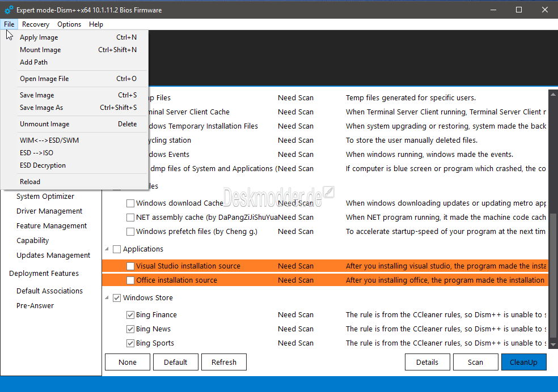Click 'To store the user manually deleted files.' text
558x392 pixels.
pos(411,140)
